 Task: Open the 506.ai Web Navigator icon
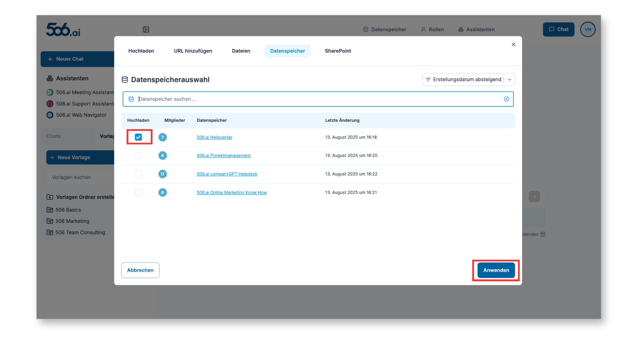[50, 115]
